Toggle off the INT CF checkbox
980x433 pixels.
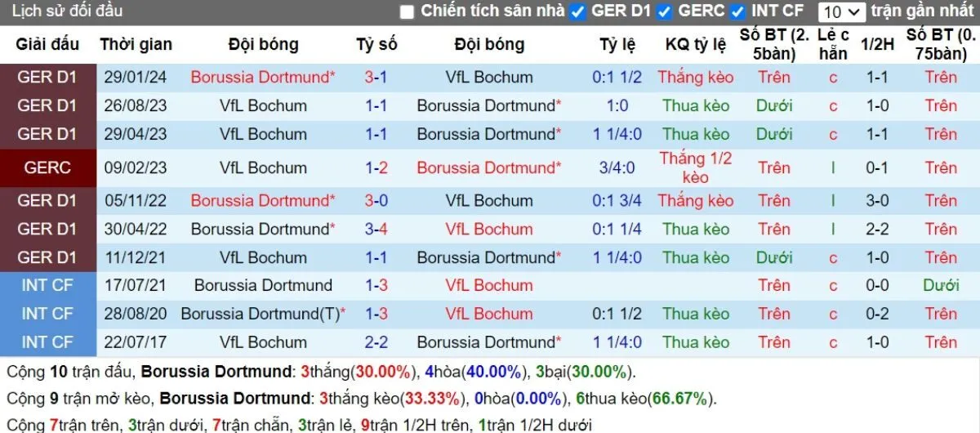(x=738, y=12)
